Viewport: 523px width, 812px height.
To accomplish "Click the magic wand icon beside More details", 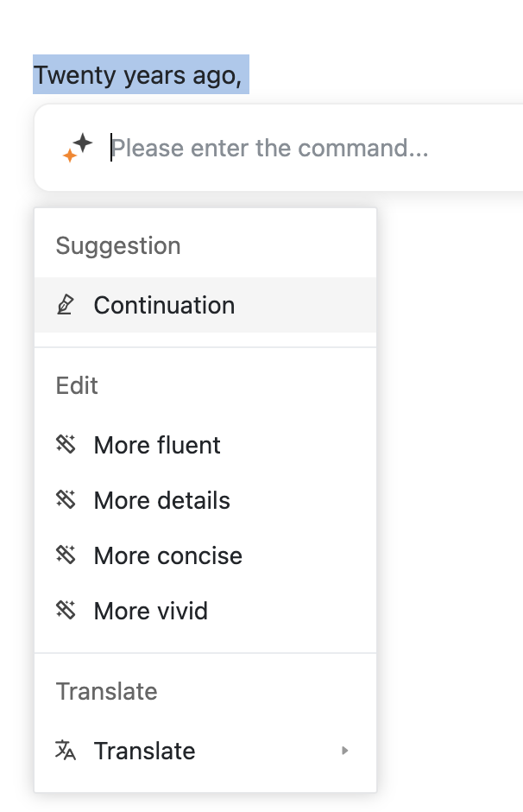I will coord(66,500).
